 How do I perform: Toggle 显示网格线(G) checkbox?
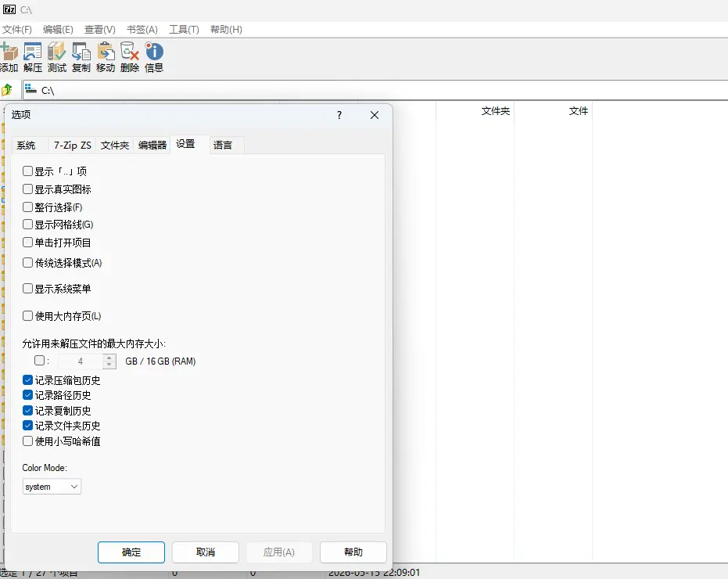click(x=27, y=225)
